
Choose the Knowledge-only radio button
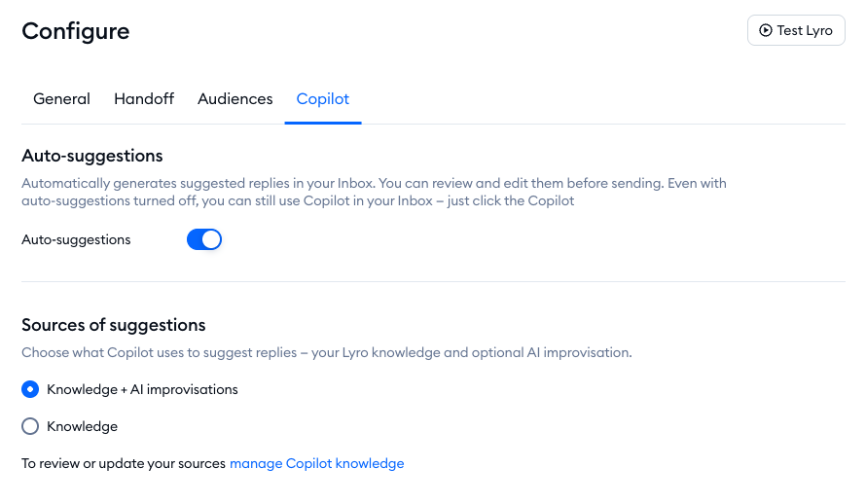[30, 426]
